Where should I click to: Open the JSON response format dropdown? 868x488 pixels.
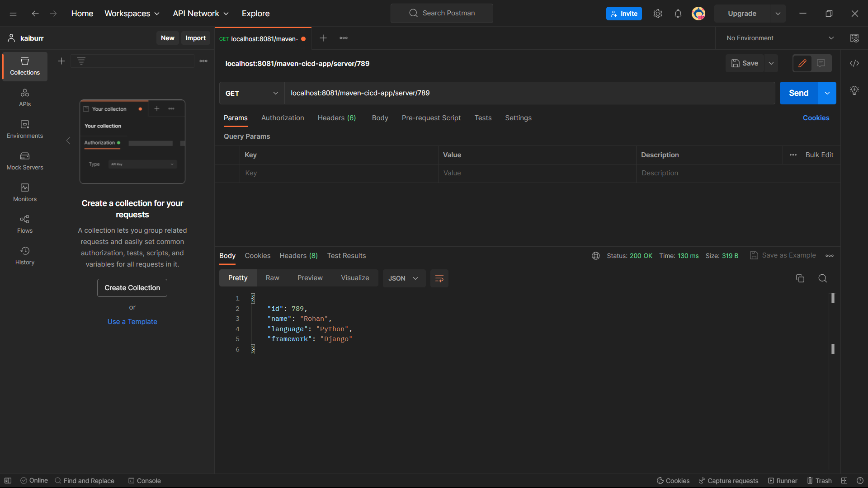point(403,278)
